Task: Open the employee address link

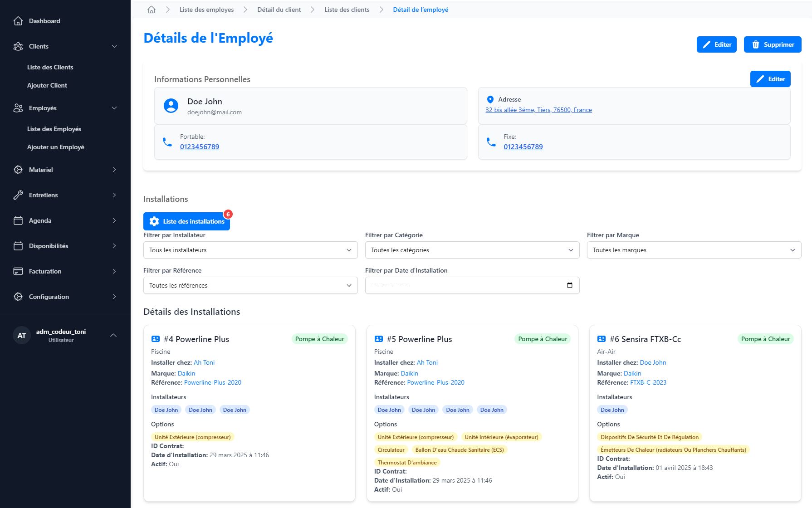Action: [538, 110]
